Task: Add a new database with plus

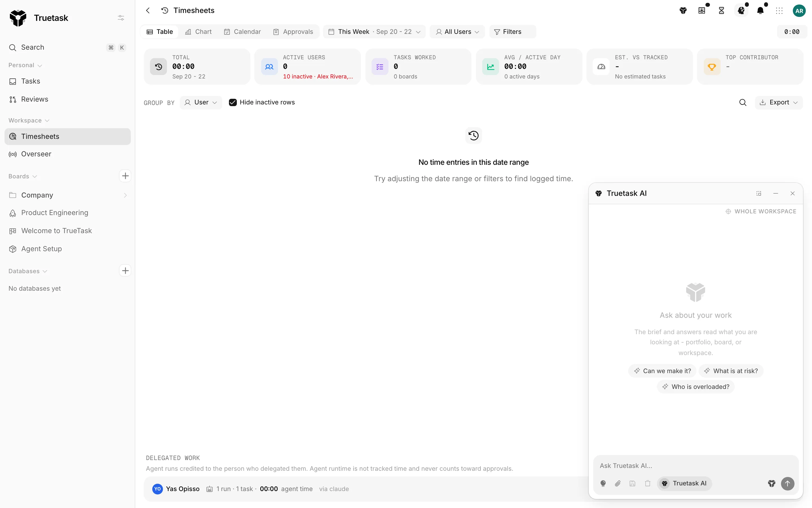Action: (x=125, y=270)
